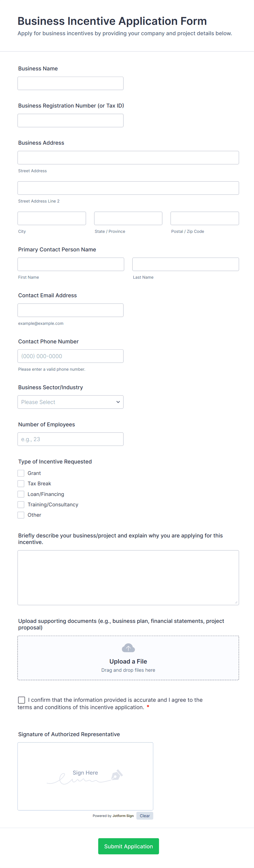Tick the Tax Break checkbox
254x868 pixels.
[21, 483]
